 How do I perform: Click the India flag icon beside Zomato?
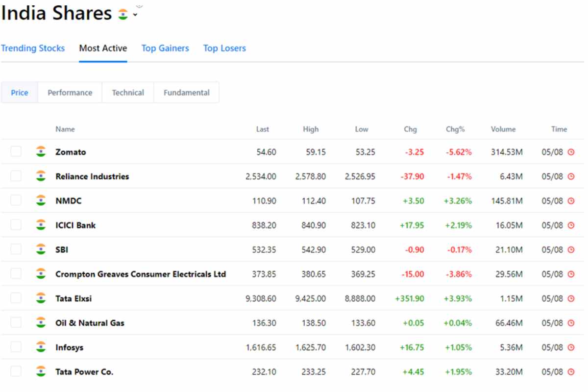tap(41, 152)
